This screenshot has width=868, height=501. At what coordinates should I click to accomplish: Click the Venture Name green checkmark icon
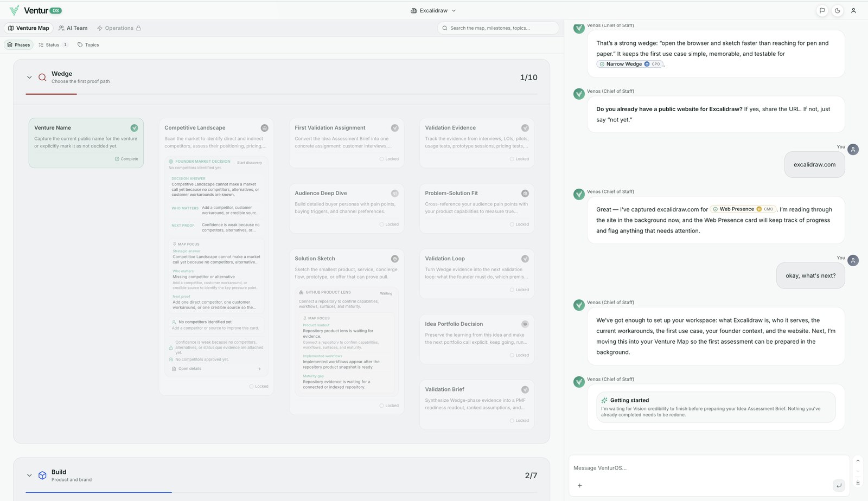point(134,128)
